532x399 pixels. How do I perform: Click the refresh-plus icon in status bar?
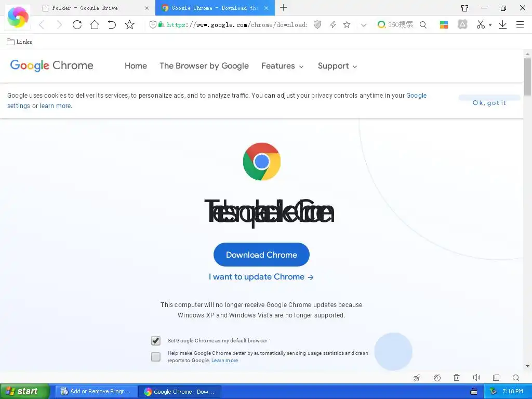[437, 378]
